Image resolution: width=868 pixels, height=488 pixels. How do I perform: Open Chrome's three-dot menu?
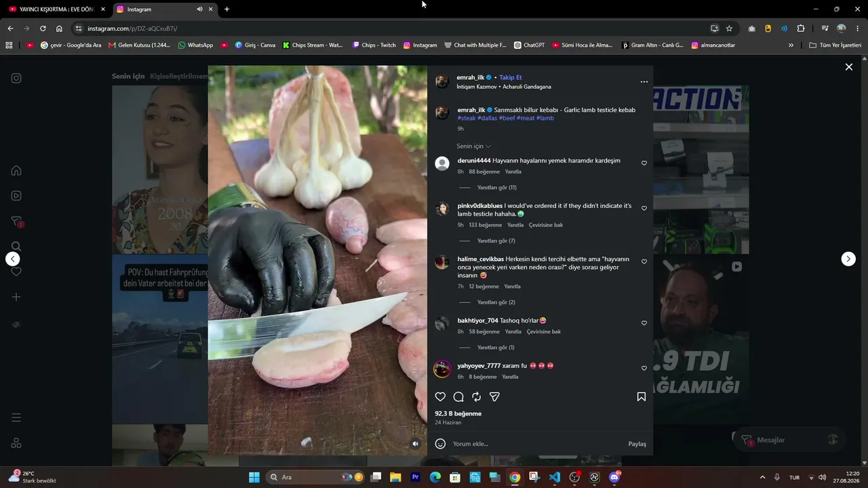click(858, 28)
